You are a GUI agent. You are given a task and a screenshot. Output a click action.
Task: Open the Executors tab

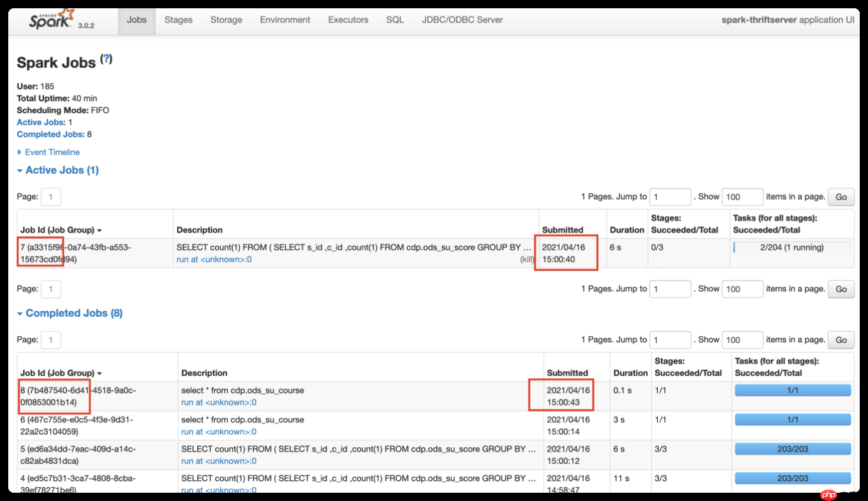pos(348,19)
